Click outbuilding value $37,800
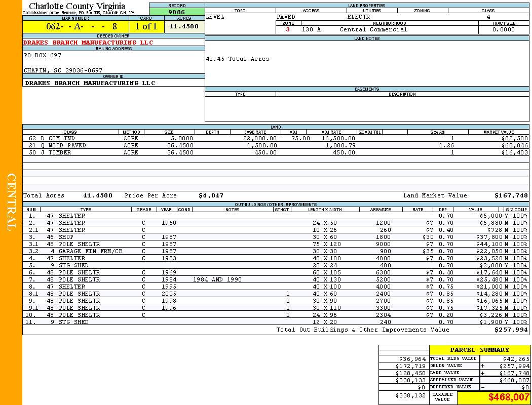The image size is (532, 405). 489,237
